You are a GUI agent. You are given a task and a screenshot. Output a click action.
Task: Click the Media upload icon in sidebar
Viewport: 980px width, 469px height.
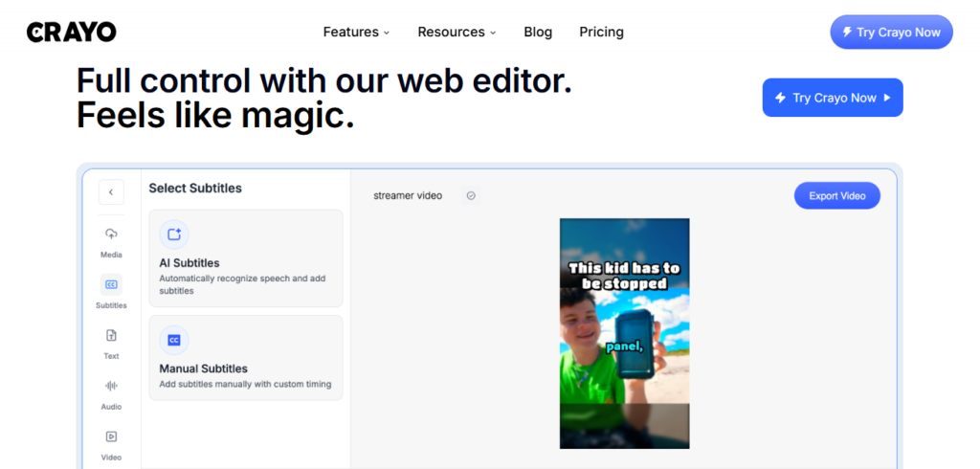[x=111, y=234]
